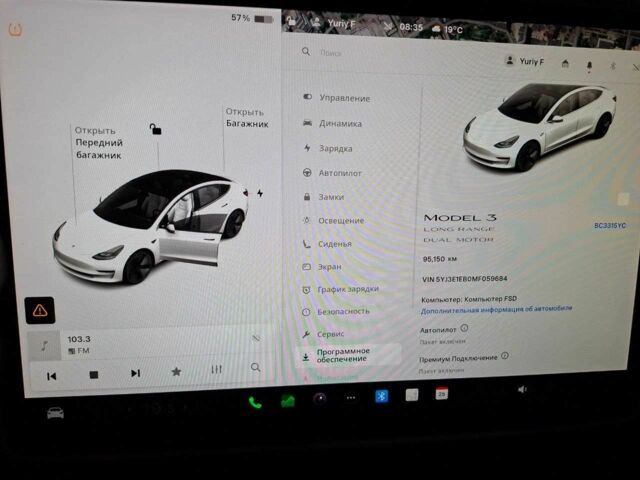640x480 pixels.
Task: Tap the weather 19°C indicator
Action: [x=447, y=29]
